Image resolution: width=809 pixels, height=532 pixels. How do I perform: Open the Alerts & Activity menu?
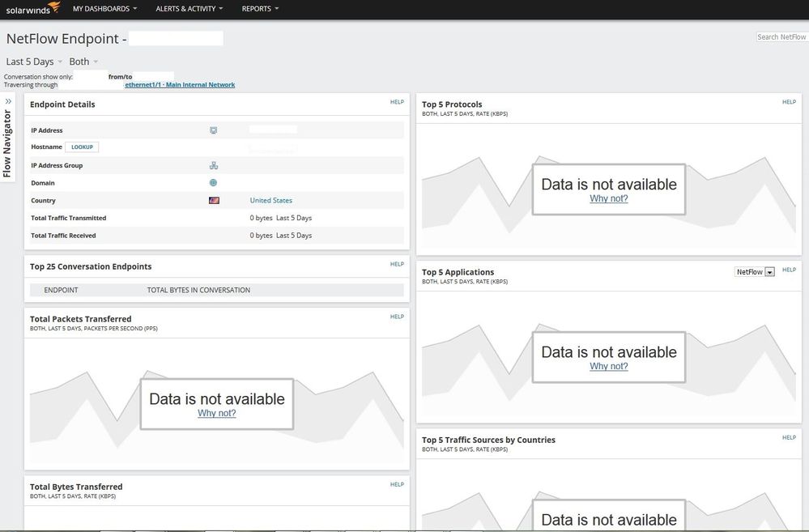click(x=189, y=9)
